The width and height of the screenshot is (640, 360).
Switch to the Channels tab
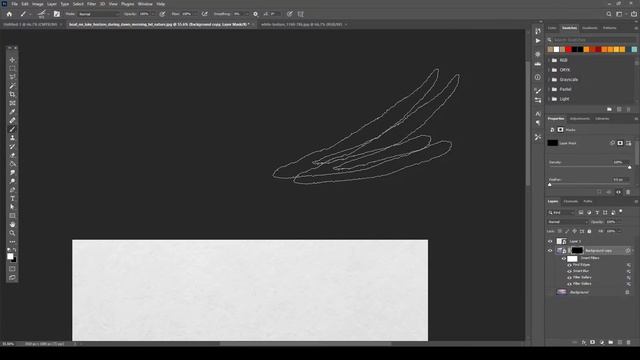pos(571,201)
